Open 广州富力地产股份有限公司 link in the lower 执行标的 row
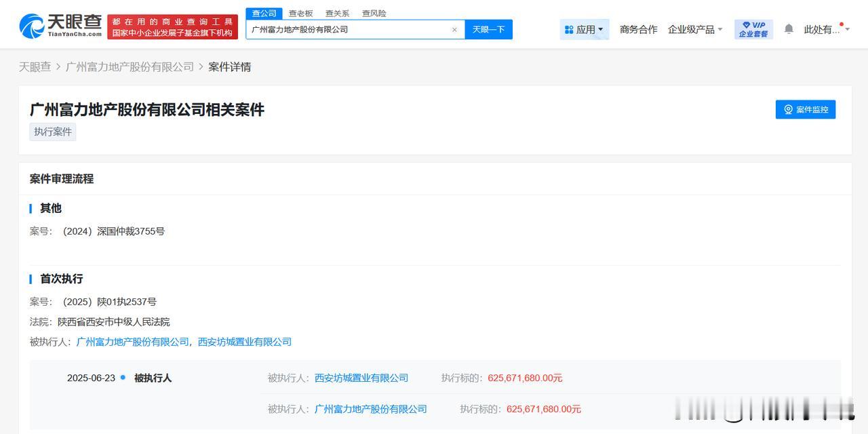Image resolution: width=868 pixels, height=434 pixels. (371, 409)
